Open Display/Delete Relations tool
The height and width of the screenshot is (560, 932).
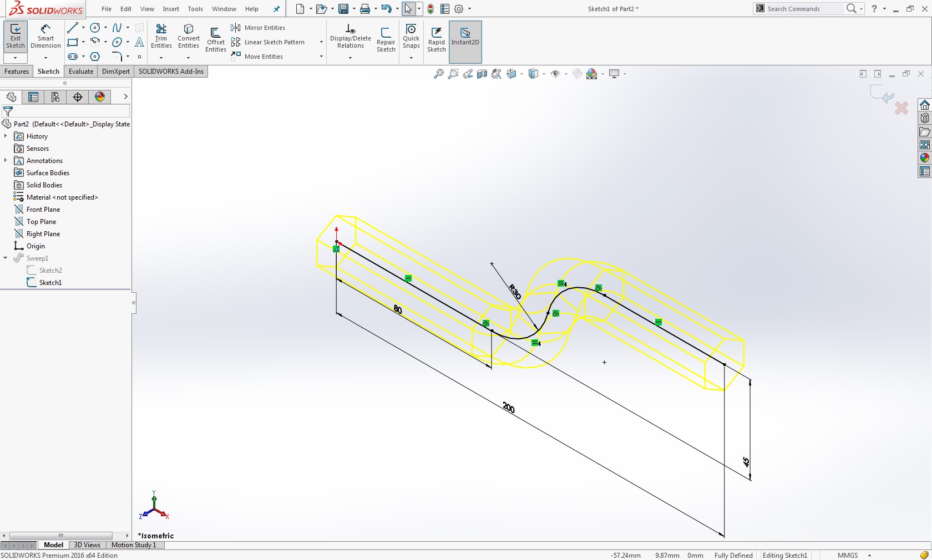tap(350, 37)
